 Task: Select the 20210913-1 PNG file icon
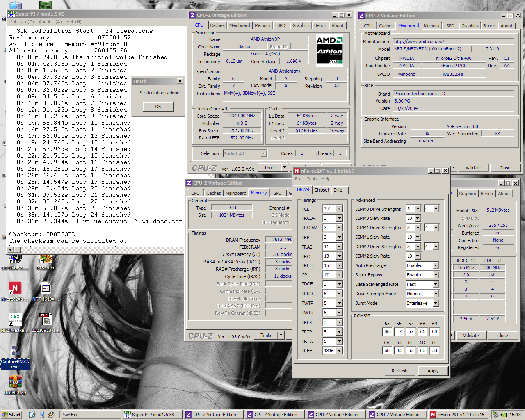[x=46, y=323]
